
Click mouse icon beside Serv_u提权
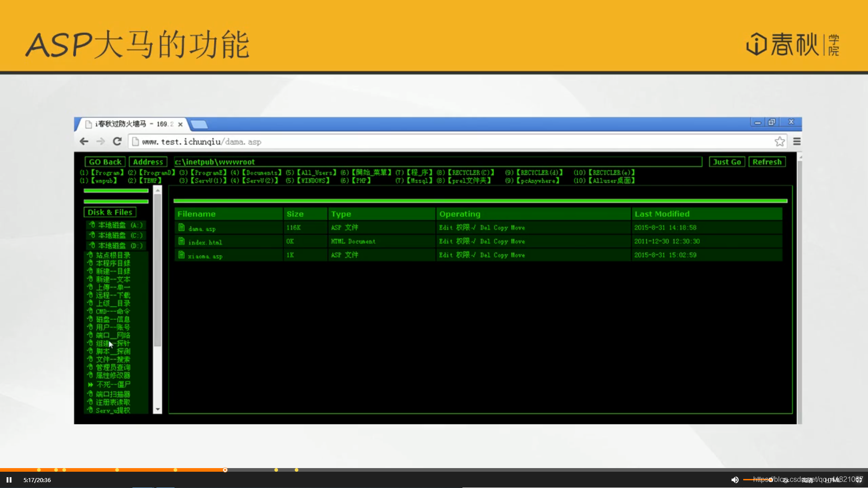[x=90, y=410]
